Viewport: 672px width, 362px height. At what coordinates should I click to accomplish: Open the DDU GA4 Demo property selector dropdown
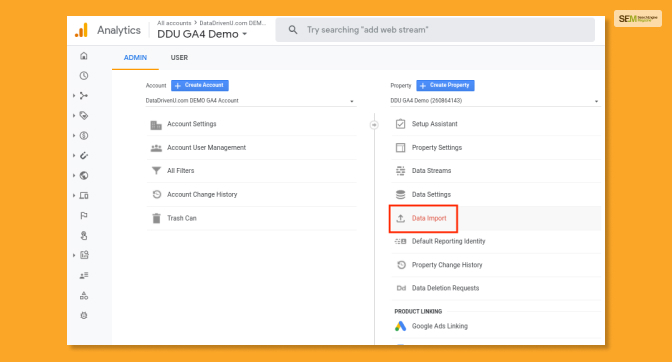pos(202,34)
